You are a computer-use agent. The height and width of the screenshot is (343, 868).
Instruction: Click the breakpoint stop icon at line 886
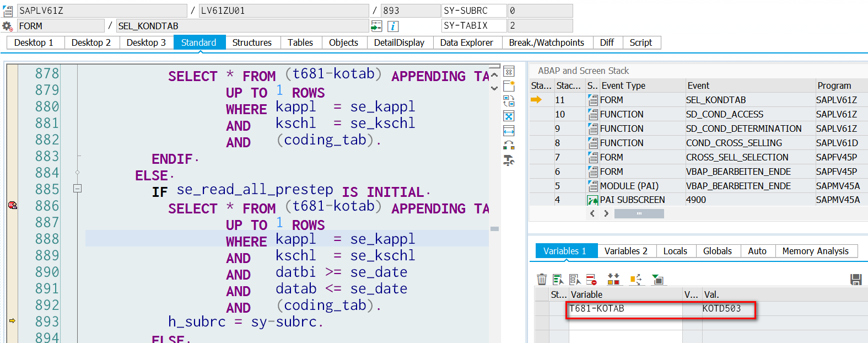pyautogui.click(x=12, y=205)
